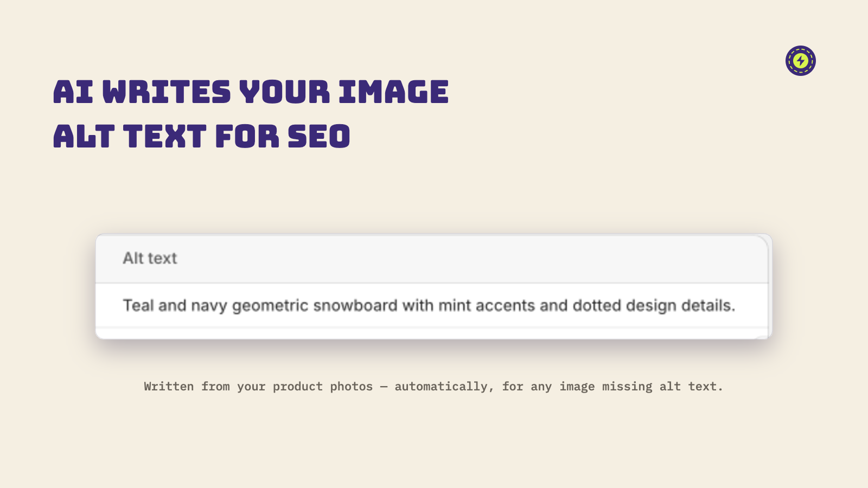Image resolution: width=868 pixels, height=488 pixels.
Task: Click the 'AI WRITES YOUR IMAGE' heading line
Action: point(251,92)
